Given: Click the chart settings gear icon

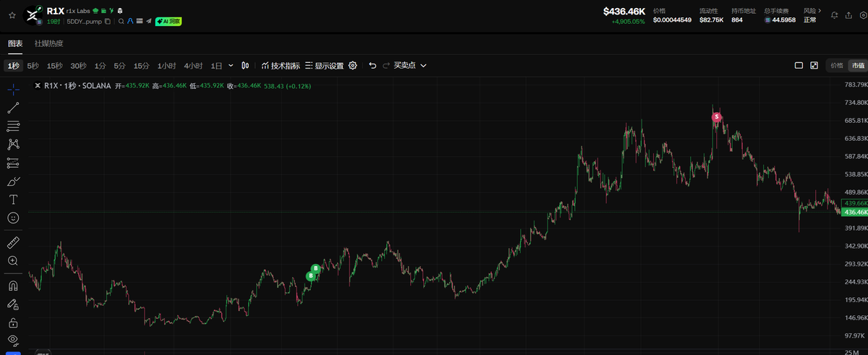Looking at the screenshot, I should [x=353, y=66].
